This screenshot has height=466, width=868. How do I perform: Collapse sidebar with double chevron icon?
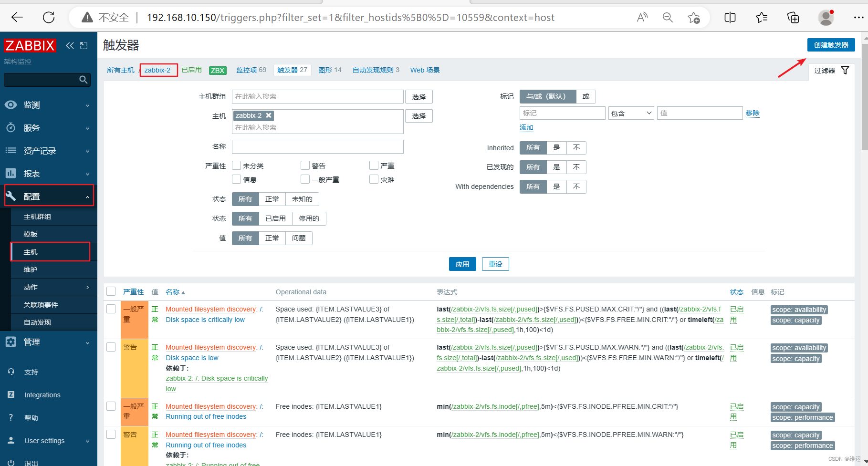tap(70, 45)
